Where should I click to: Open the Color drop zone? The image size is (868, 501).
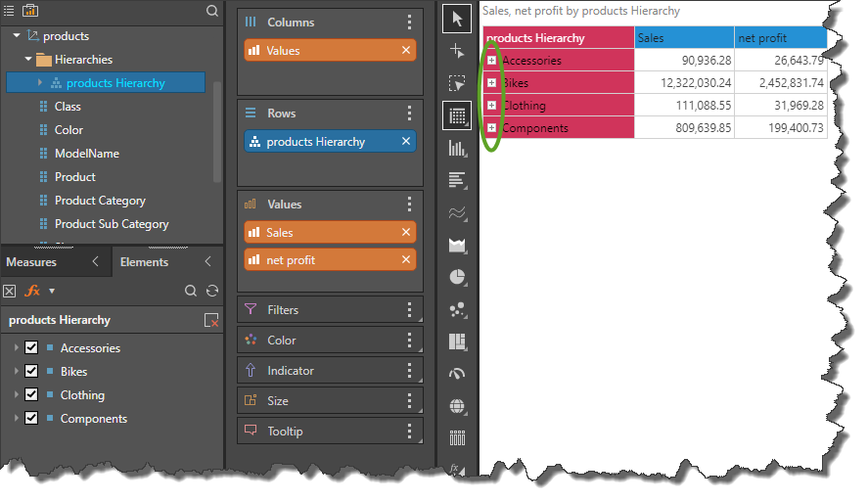(x=283, y=341)
